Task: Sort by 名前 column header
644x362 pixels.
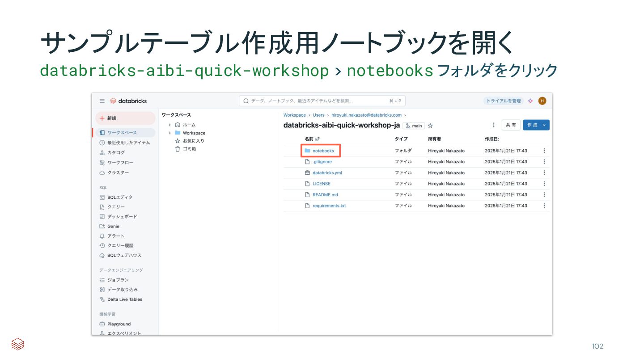Action: (x=312, y=139)
